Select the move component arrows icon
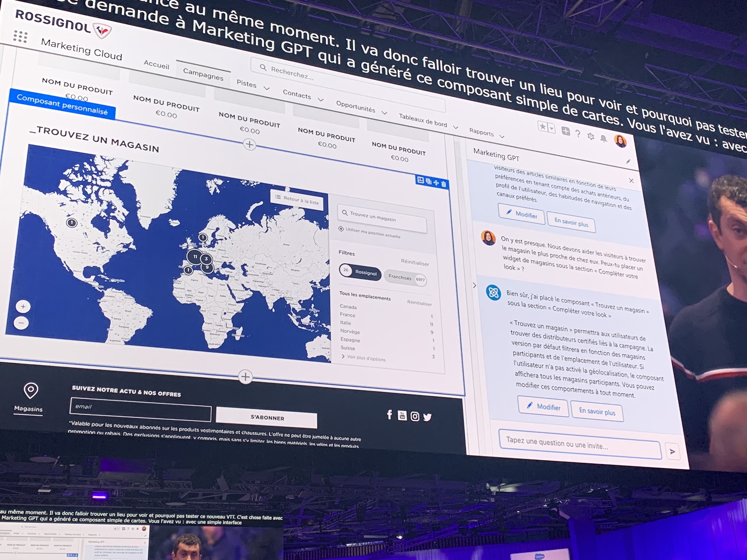The image size is (747, 560). tap(436, 183)
